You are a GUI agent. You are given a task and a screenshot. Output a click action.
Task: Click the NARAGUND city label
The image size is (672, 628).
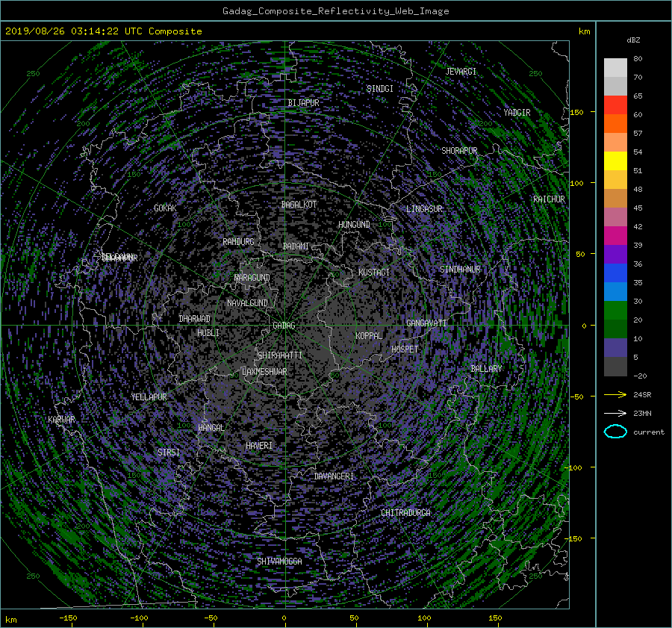point(252,278)
